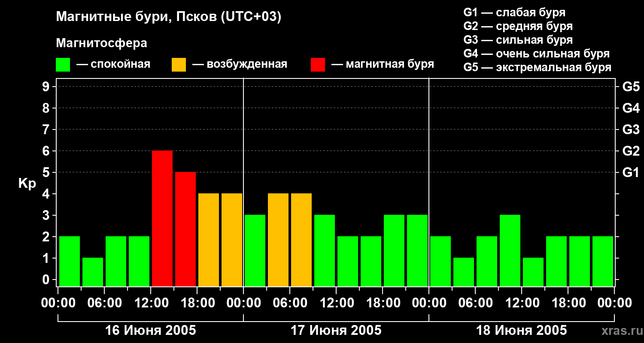The height and width of the screenshot is (343, 644).
Task: Select the 12:00–15:00 Kp 1 bar on 18 June
Action: (533, 272)
